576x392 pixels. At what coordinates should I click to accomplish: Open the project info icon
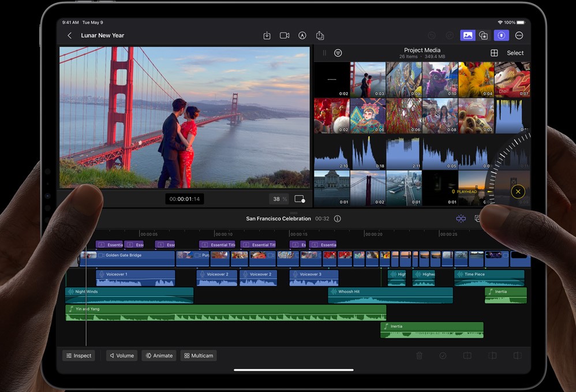[x=338, y=219]
